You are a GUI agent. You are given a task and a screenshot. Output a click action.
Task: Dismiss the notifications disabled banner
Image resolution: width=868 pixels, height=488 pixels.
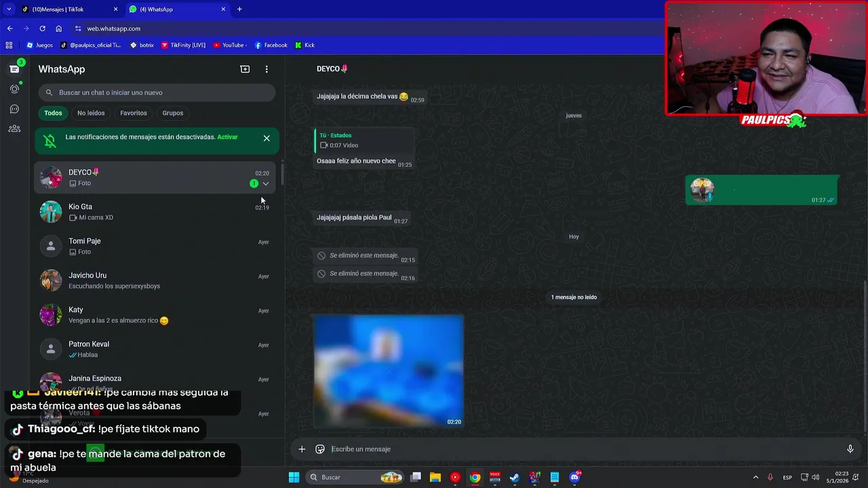tap(267, 138)
